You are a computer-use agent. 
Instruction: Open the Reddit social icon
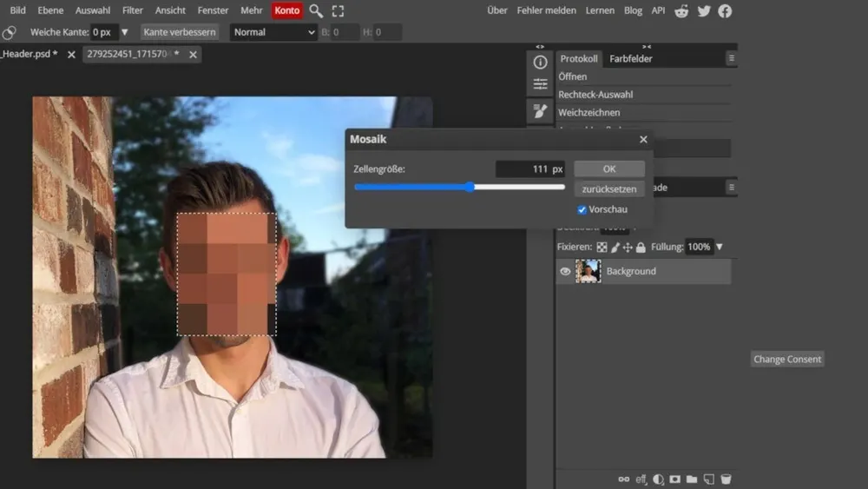click(681, 10)
